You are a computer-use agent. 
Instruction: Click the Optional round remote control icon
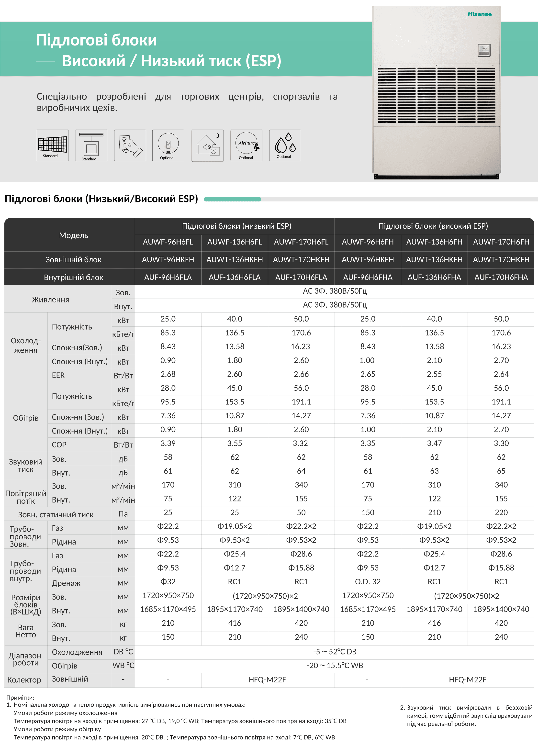pos(168,145)
